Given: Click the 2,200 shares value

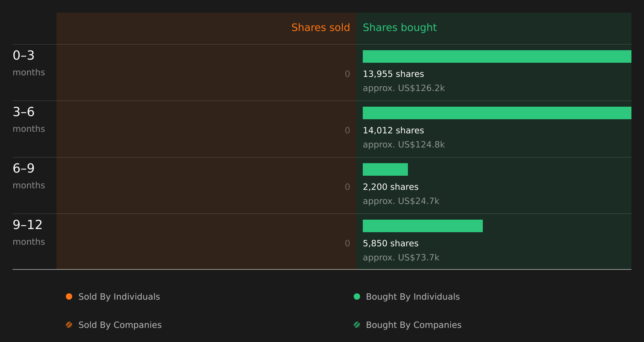Looking at the screenshot, I should click(391, 187).
